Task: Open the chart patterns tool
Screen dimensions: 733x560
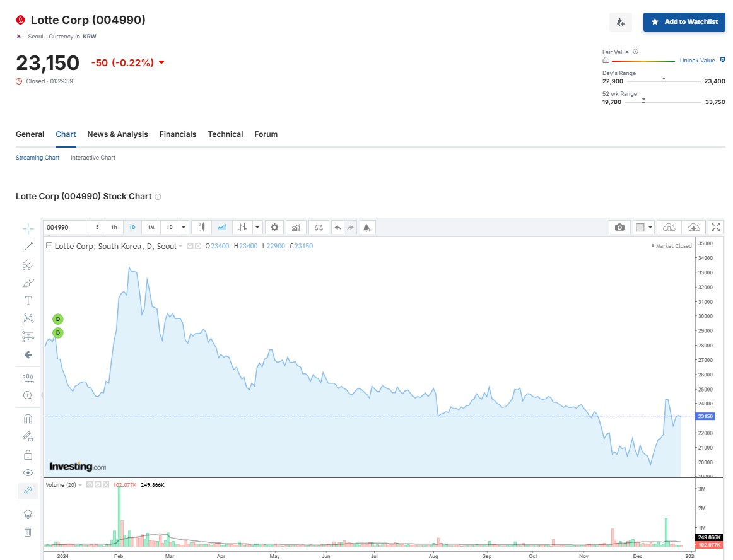Action: (28, 318)
